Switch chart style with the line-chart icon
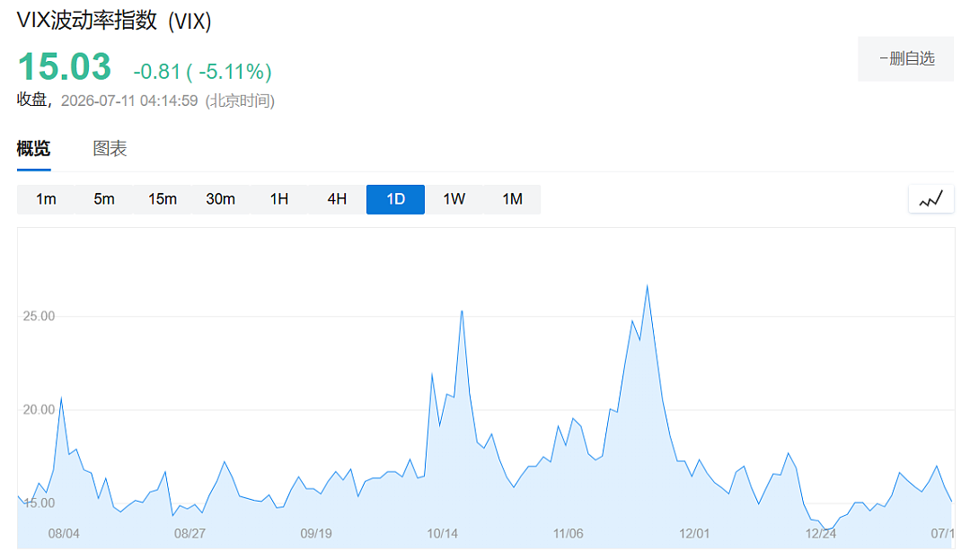This screenshot has height=560, width=970. [x=930, y=199]
